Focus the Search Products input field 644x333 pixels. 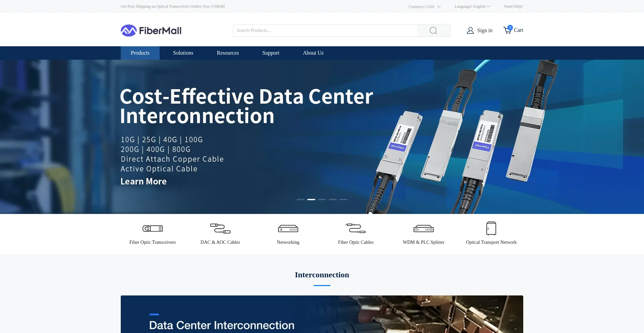pyautogui.click(x=325, y=31)
